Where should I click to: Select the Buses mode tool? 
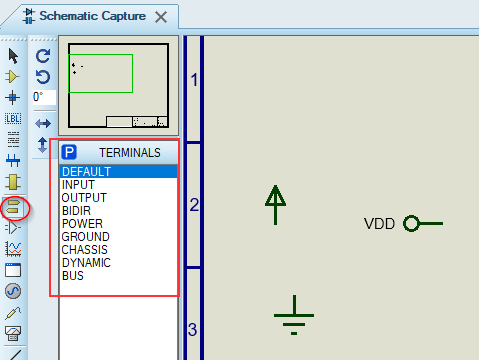click(13, 160)
